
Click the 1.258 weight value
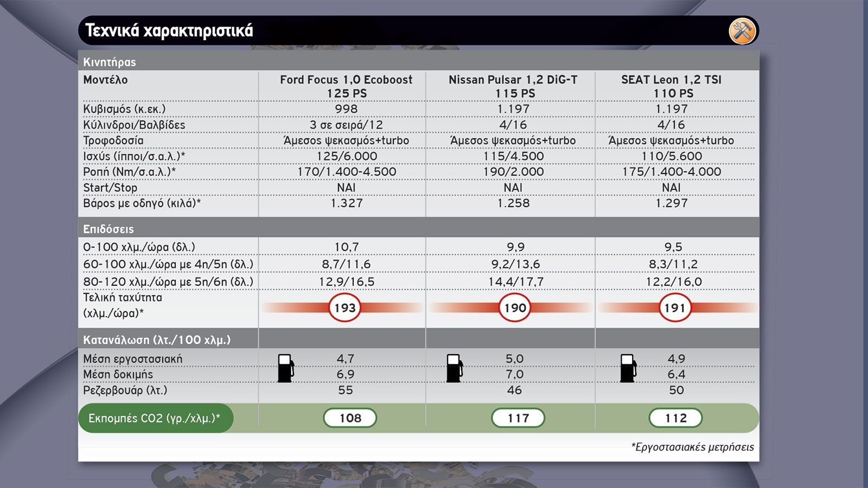pos(513,203)
